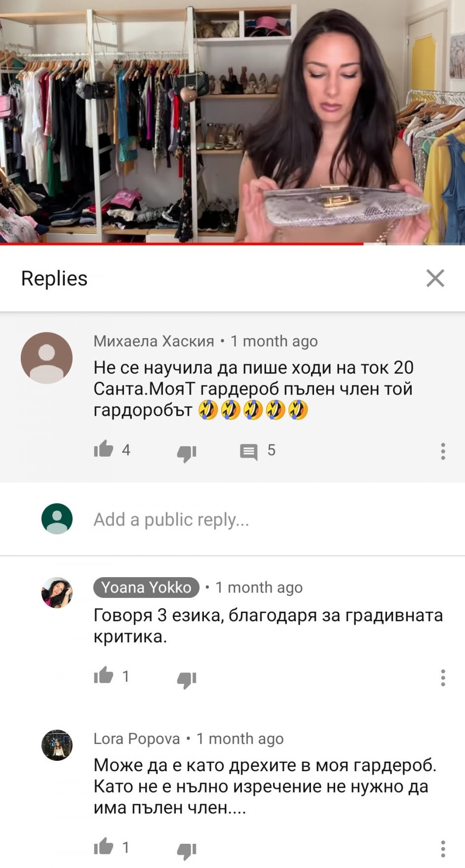This screenshot has width=465, height=868.
Task: Open replies count icon showing 5
Action: point(249,451)
